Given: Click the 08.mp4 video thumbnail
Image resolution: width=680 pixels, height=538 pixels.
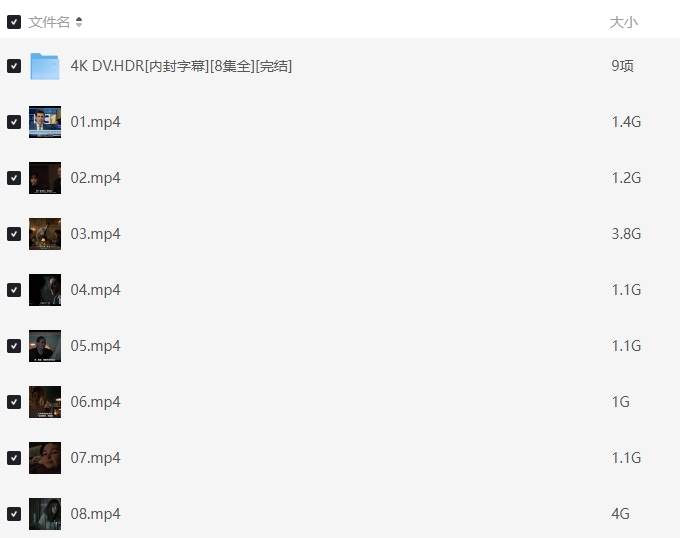Looking at the screenshot, I should (45, 514).
